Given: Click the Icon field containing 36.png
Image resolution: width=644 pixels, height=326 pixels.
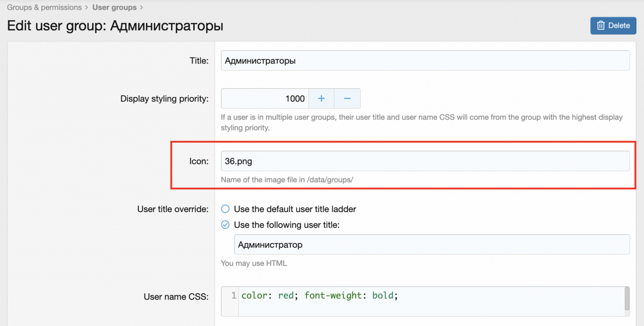Looking at the screenshot, I should 425,161.
